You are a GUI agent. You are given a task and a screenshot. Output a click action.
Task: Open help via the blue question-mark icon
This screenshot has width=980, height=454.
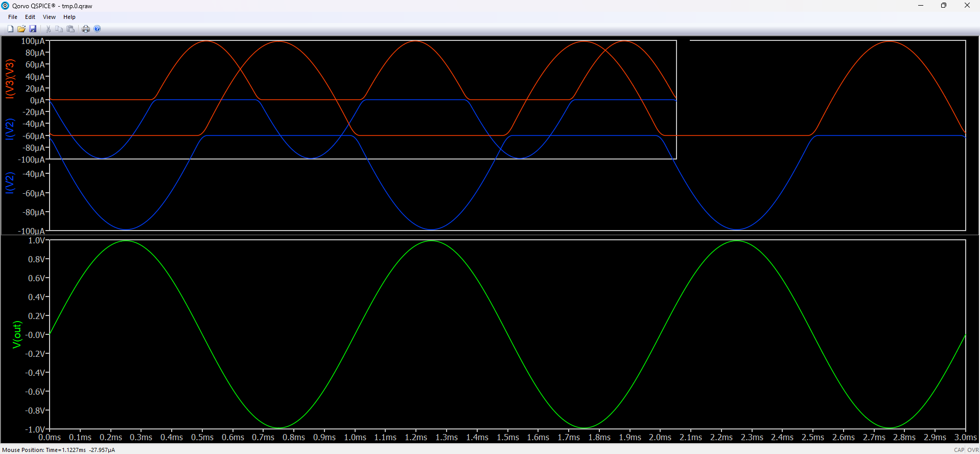pos(97,29)
